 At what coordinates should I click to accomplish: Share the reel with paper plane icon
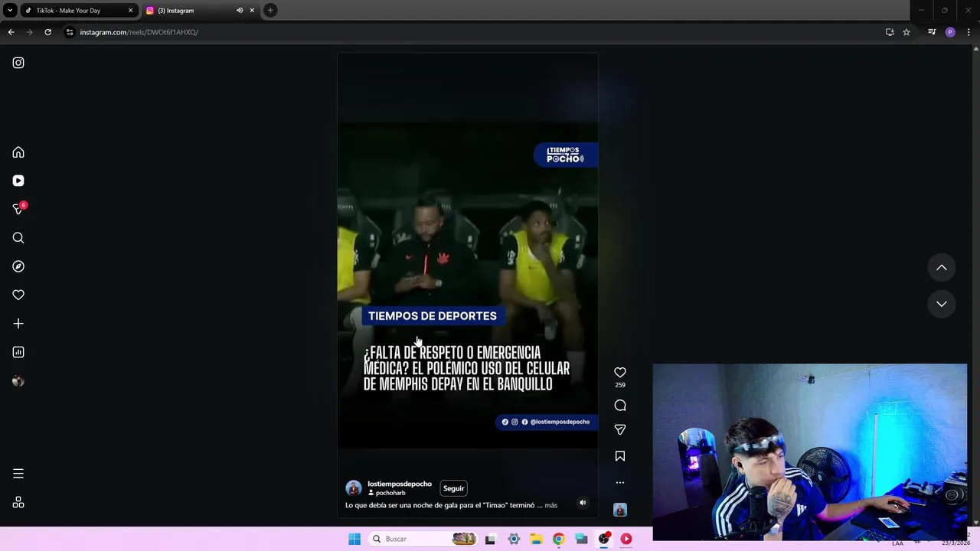click(620, 430)
